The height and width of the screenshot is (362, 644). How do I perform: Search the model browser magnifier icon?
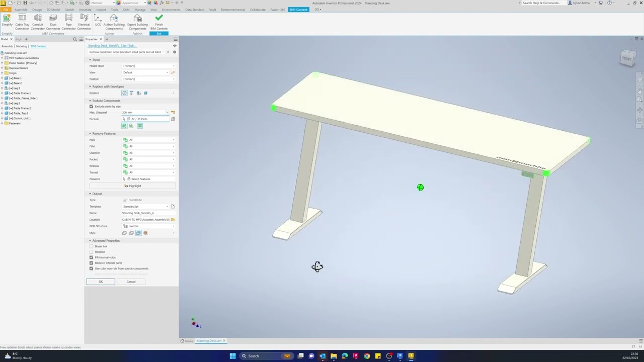tap(75, 39)
